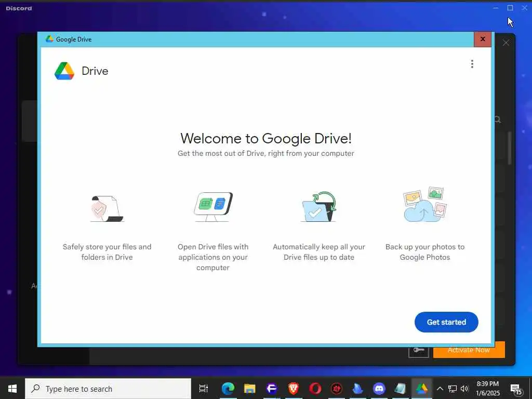Click the Drive logo in the dialog header
The width and height of the screenshot is (532, 399).
tap(64, 71)
